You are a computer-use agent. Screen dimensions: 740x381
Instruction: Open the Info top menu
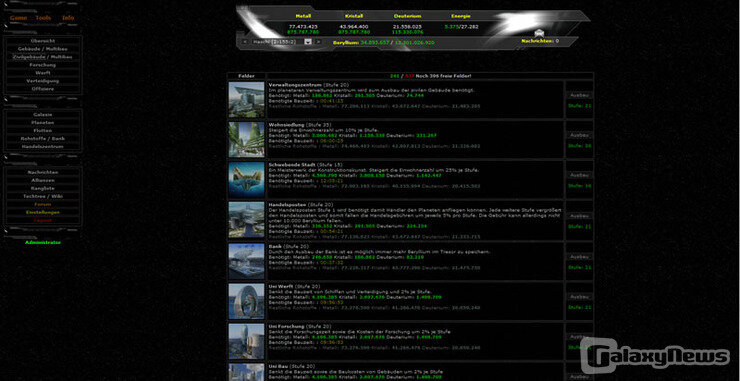[x=68, y=18]
